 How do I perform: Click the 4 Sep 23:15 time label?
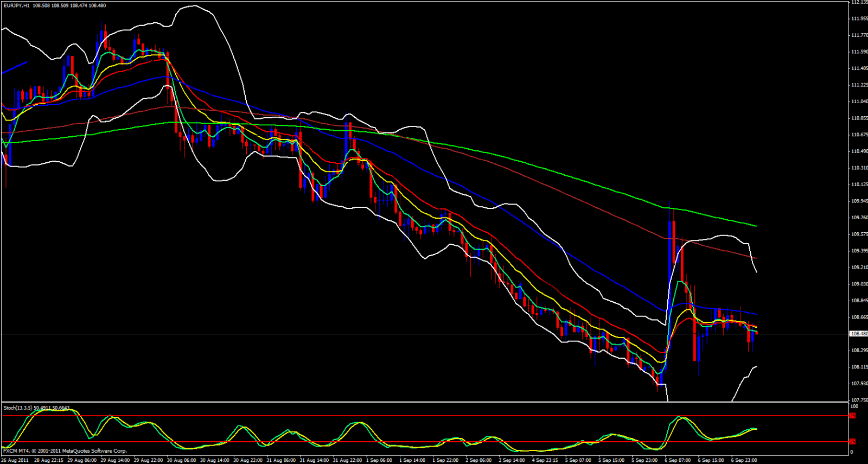545,460
